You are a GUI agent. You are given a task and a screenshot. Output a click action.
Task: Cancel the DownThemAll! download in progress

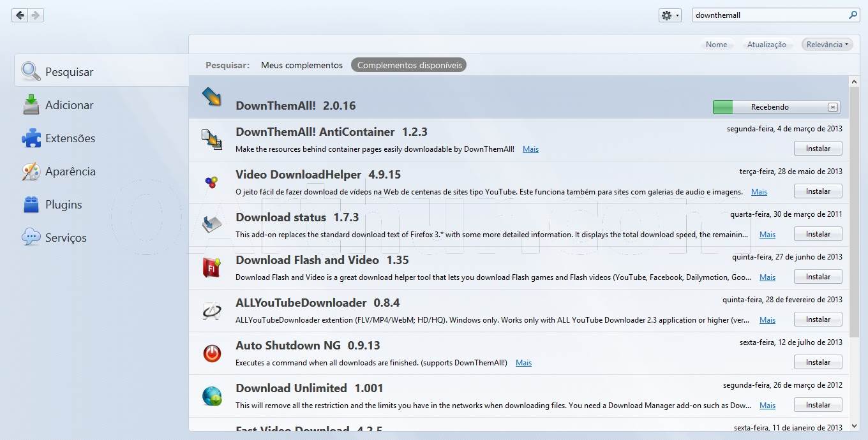pyautogui.click(x=833, y=107)
